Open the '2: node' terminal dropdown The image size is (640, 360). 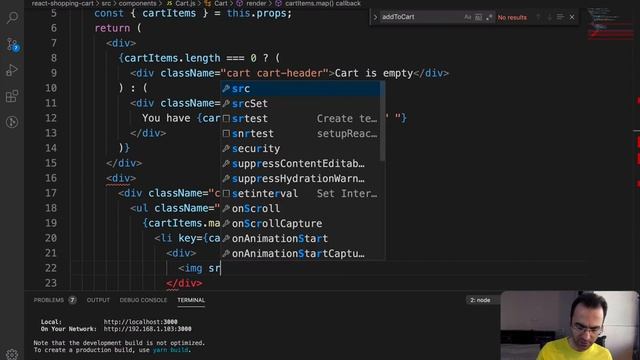(x=483, y=300)
